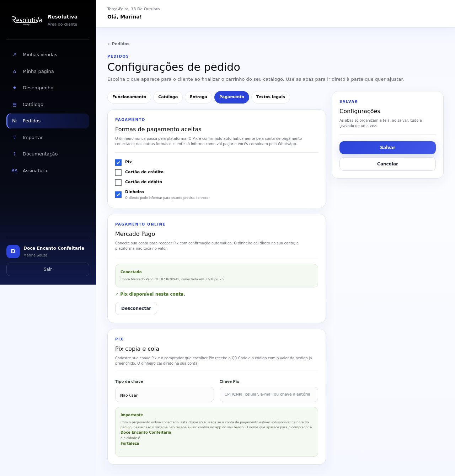455x476 pixels.
Task: Click the house icon beside Minha página
Action: (15, 72)
